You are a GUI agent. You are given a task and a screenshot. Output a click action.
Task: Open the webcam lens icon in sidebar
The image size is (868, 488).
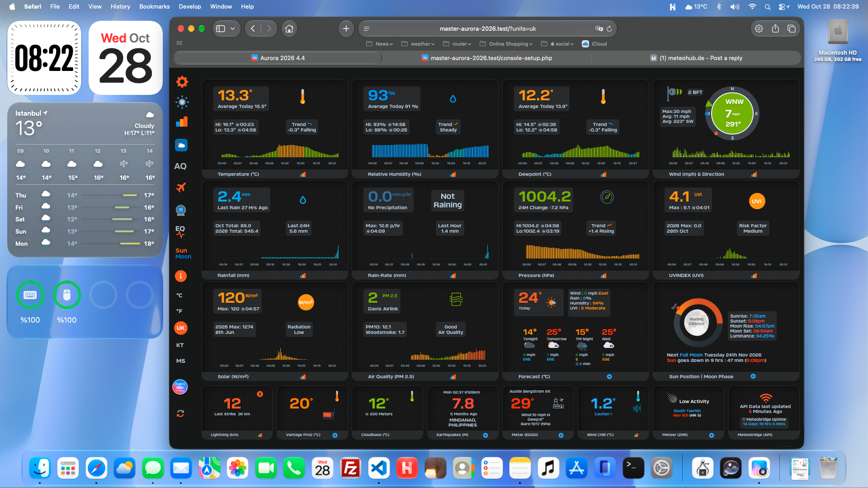tap(181, 210)
